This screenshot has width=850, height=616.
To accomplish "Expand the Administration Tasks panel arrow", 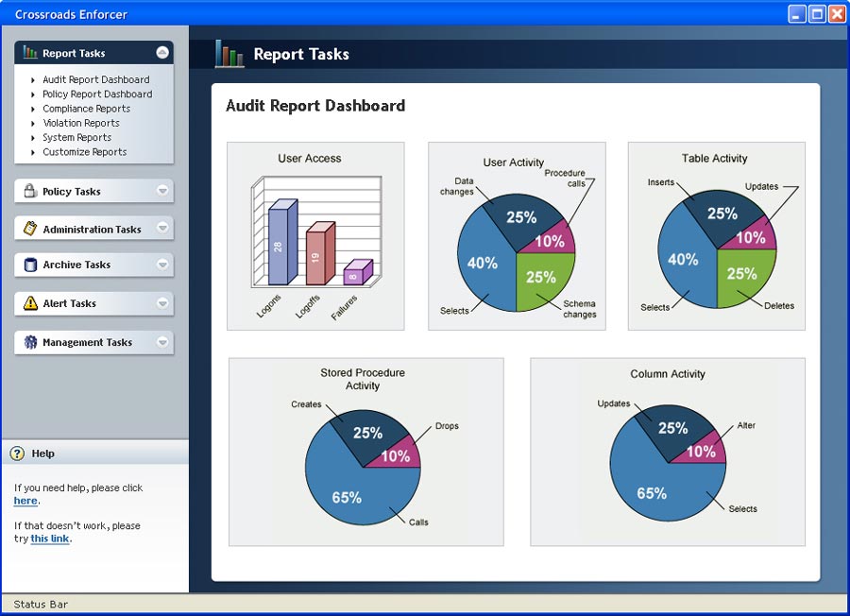I will [162, 228].
